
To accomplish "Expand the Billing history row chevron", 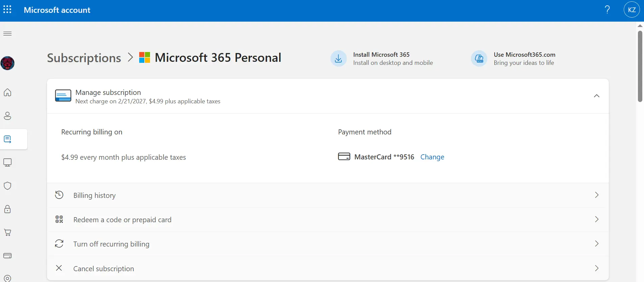I will pos(597,195).
